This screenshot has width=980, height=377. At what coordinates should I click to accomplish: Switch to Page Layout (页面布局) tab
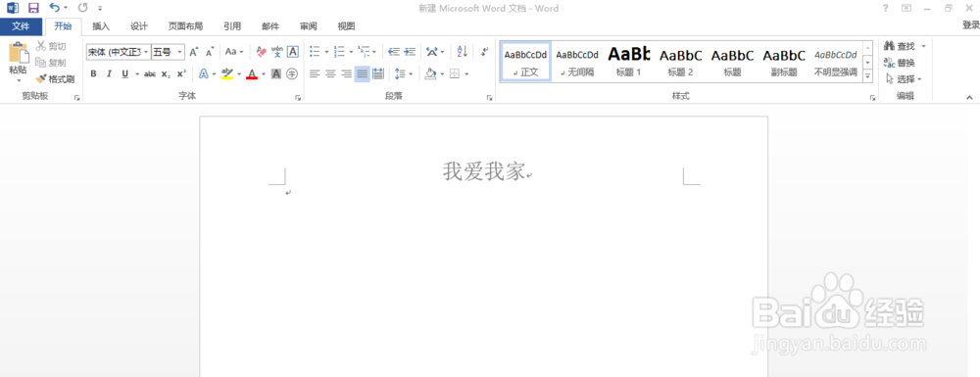point(185,26)
